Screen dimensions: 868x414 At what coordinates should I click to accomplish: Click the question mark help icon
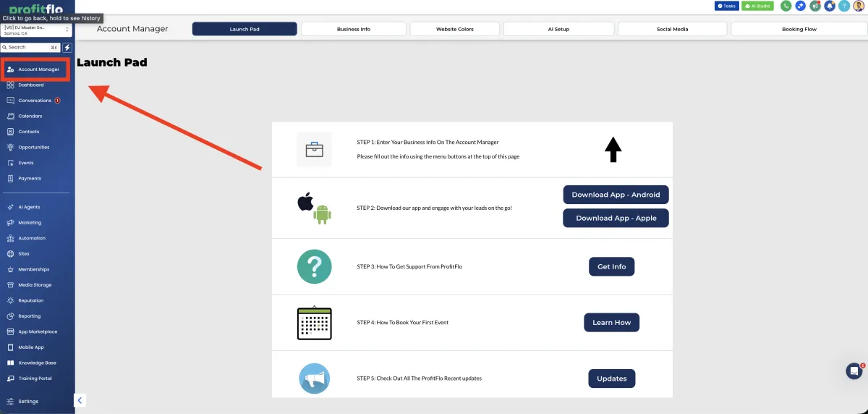[x=844, y=6]
